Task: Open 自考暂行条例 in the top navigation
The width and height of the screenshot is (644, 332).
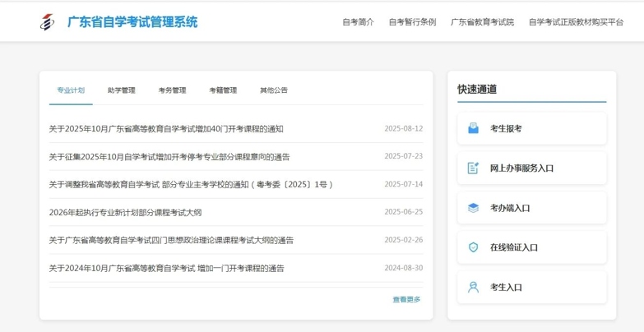Action: click(x=412, y=22)
